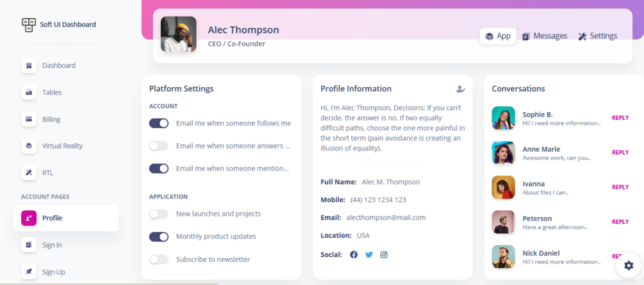The width and height of the screenshot is (644, 285).
Task: Reply to Sophie B. conversation
Action: click(620, 118)
